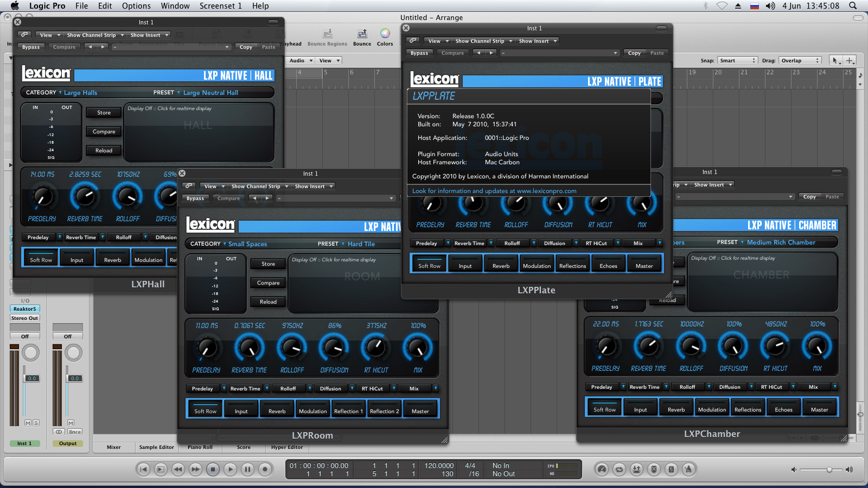Click previous preset arrow in LXPRoom header
Viewport: 868px width, 488px height.
(x=255, y=198)
